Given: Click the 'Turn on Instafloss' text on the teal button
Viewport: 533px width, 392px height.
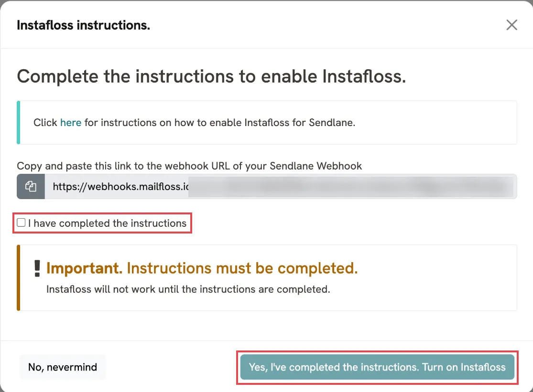Looking at the screenshot, I should 464,367.
